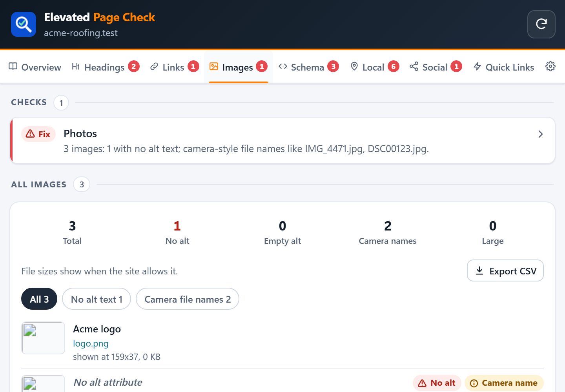Expand the Photos check chevron

tap(540, 134)
